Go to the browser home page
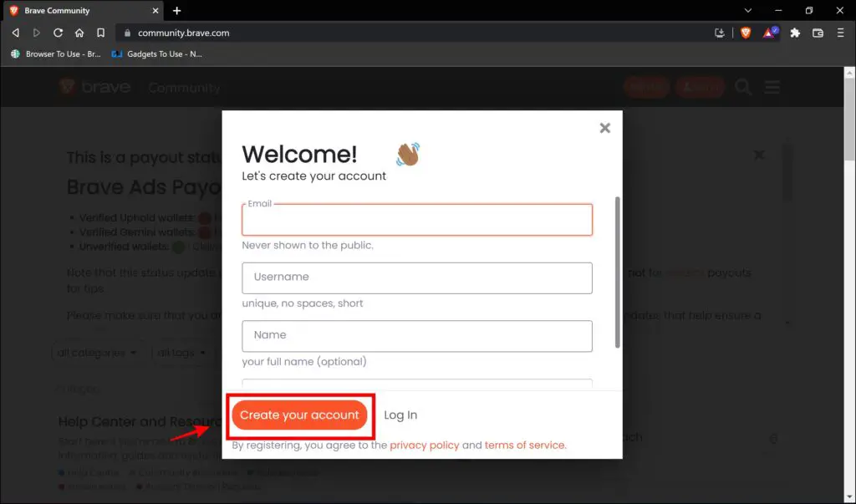This screenshot has width=856, height=504. (x=79, y=33)
